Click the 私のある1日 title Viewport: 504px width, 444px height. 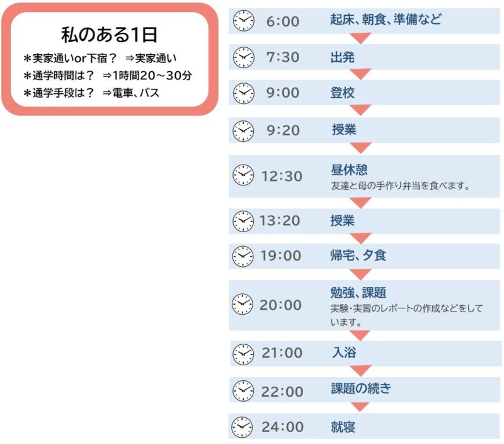click(109, 35)
